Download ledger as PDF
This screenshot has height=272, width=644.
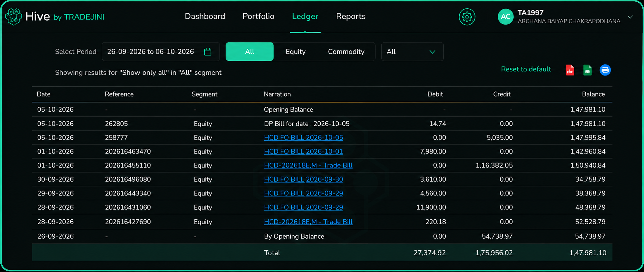click(570, 70)
